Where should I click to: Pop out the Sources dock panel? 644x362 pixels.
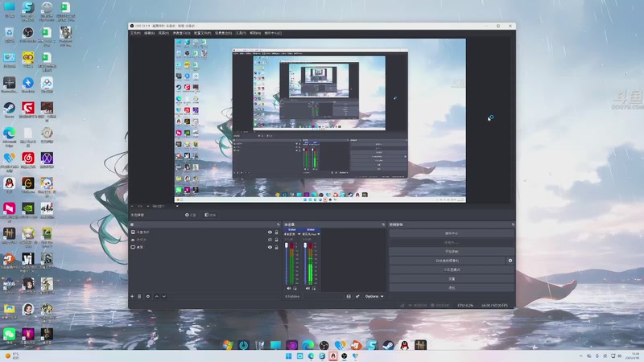coord(279,224)
